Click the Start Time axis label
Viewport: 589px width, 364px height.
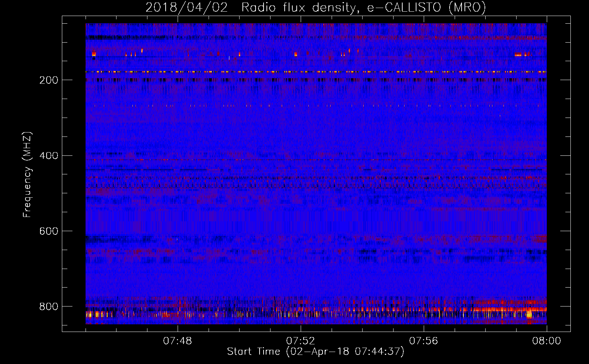click(x=316, y=352)
